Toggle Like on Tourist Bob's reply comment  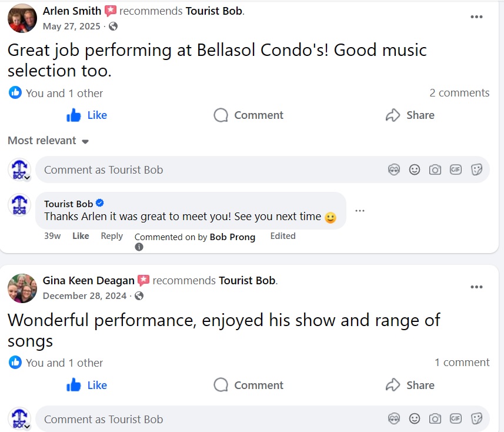pyautogui.click(x=81, y=236)
